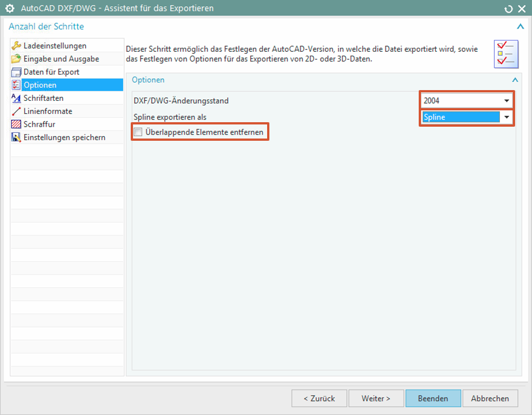532x415 pixels.
Task: Collapse the Anzahl der Schritte panel
Action: [520, 26]
